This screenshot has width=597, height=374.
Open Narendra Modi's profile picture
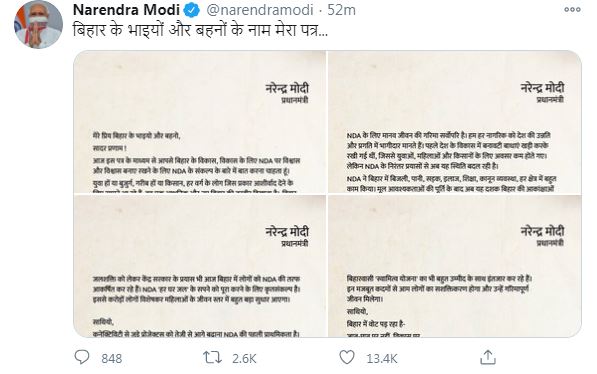pos(38,24)
